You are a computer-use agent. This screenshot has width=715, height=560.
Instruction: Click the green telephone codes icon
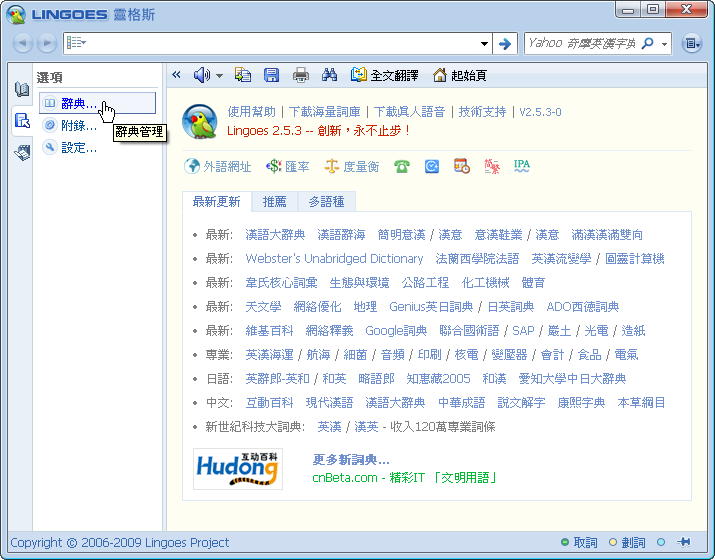[401, 166]
